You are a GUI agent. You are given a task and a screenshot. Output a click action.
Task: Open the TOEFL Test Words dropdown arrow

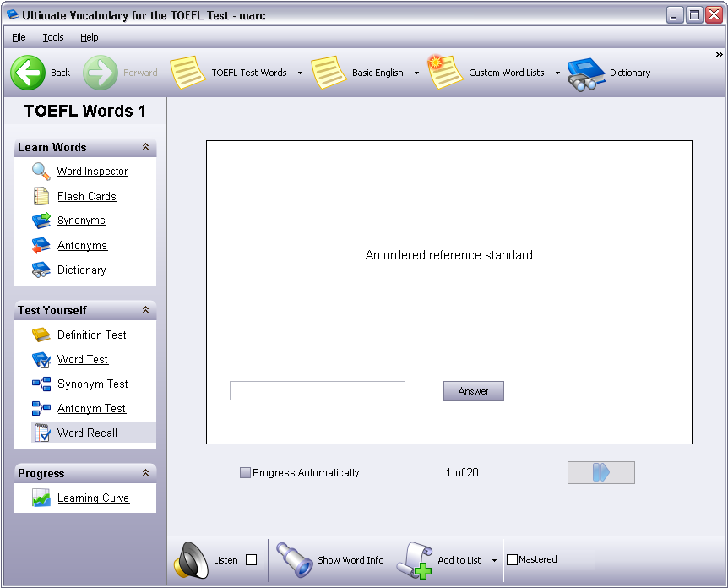pyautogui.click(x=300, y=73)
